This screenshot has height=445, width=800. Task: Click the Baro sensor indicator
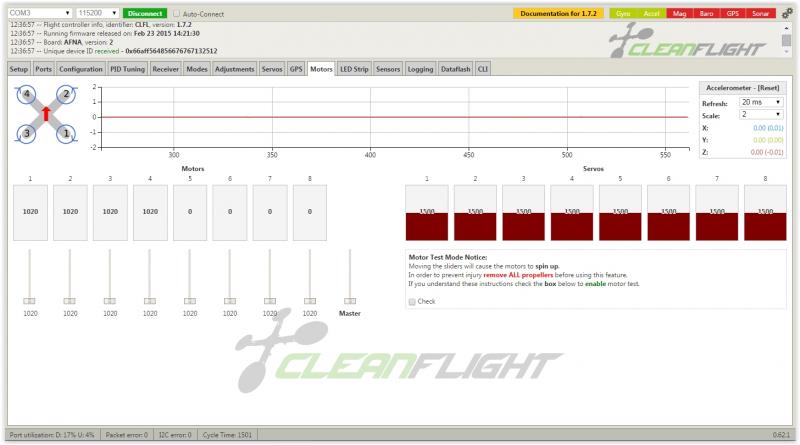pos(707,14)
